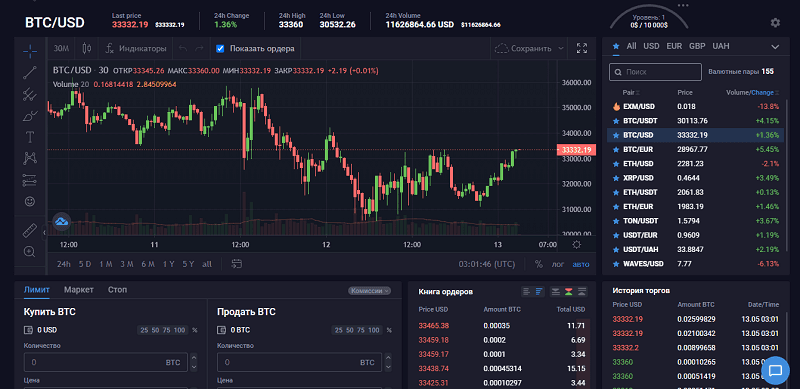Set chart range to 24h
The width and height of the screenshot is (800, 389).
coord(64,264)
